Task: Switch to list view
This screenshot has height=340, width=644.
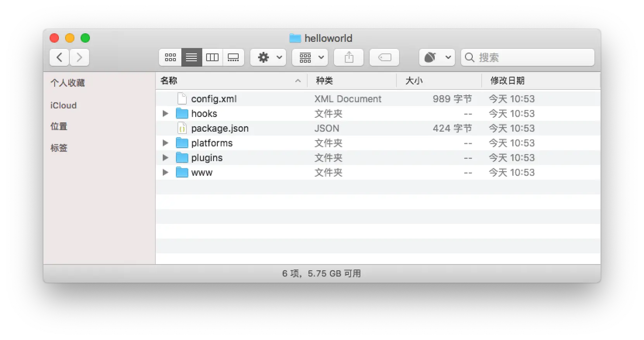Action: (191, 57)
